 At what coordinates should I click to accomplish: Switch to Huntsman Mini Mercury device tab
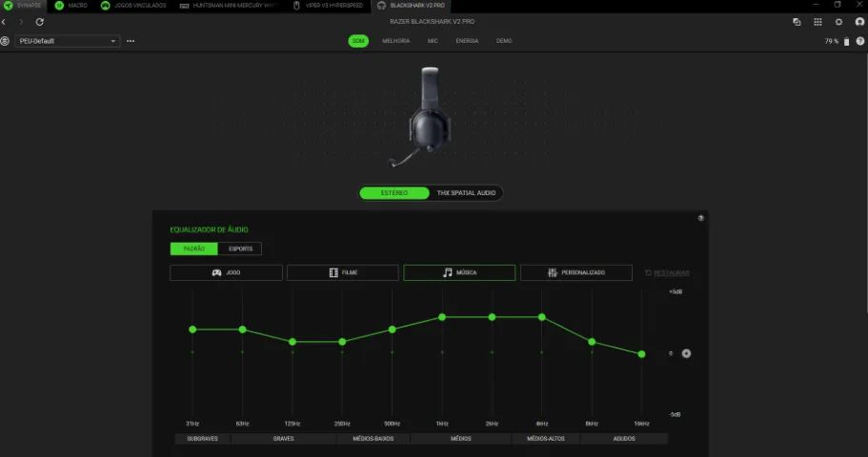coord(228,6)
